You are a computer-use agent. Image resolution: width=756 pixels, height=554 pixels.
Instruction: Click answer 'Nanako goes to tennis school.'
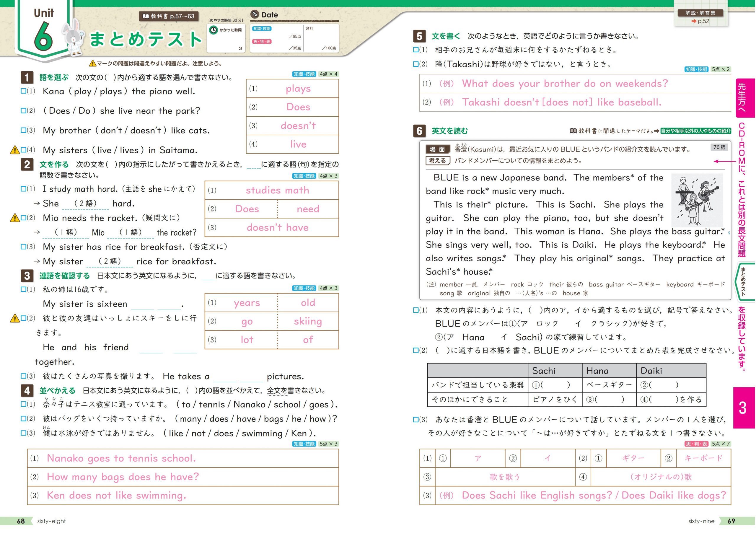pos(121,458)
